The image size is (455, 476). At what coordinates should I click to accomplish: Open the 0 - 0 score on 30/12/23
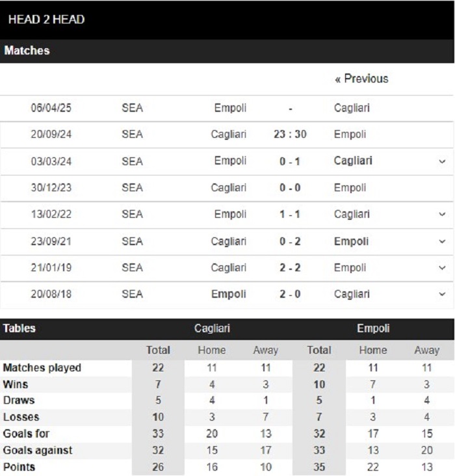[x=290, y=188]
